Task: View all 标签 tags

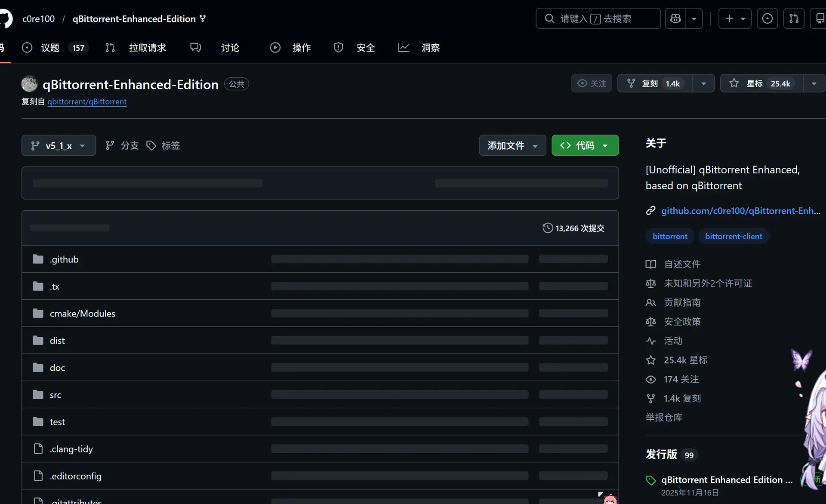Action: 163,146
